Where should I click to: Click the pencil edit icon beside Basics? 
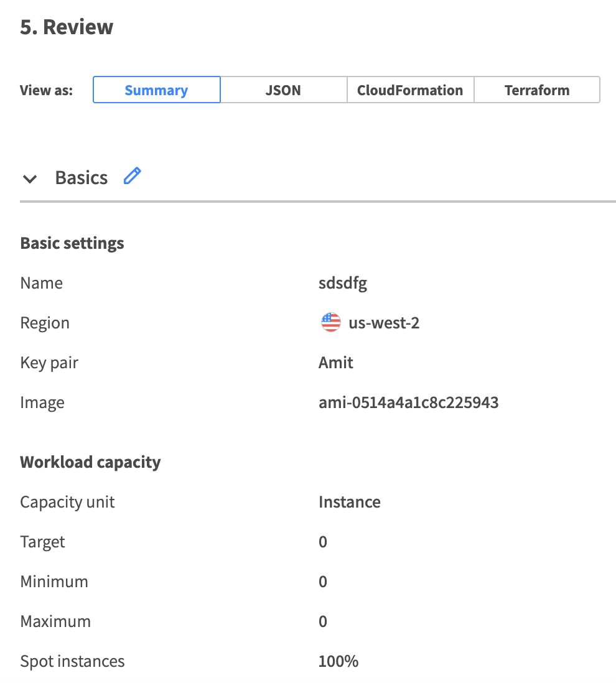click(132, 177)
